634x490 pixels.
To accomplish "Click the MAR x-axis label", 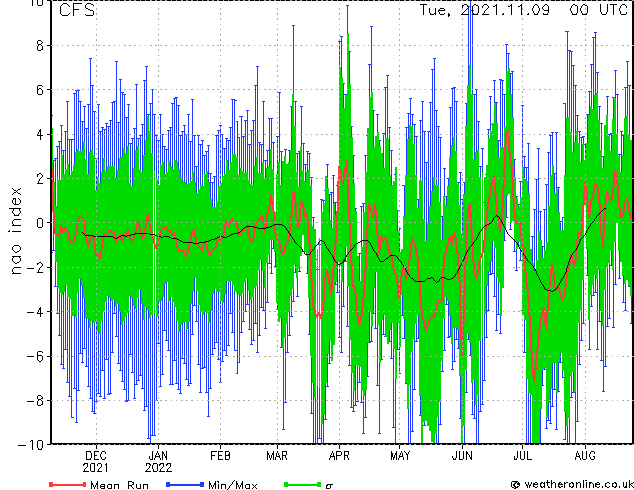I will pyautogui.click(x=277, y=456).
